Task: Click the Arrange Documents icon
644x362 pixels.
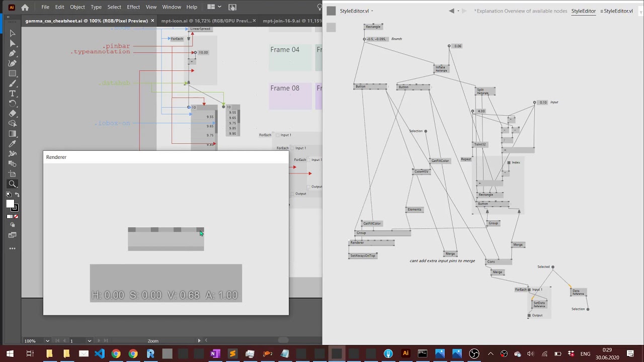Action: click(x=211, y=7)
